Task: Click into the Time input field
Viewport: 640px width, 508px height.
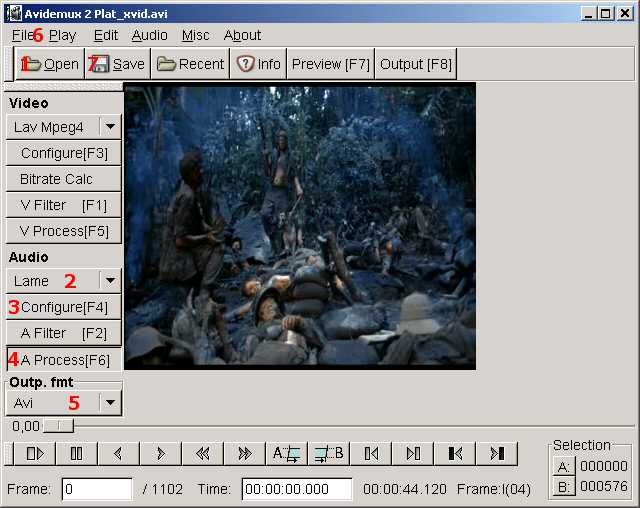Action: point(297,489)
